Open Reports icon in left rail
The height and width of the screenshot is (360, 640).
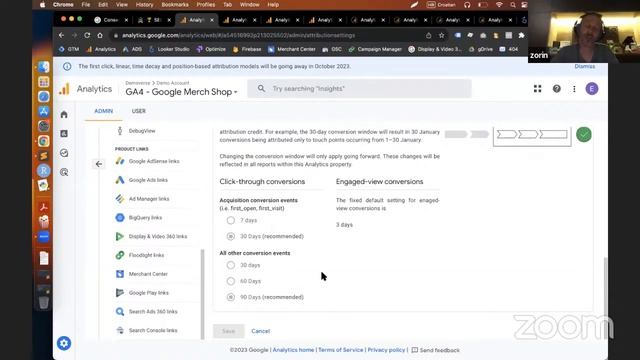pos(64,133)
